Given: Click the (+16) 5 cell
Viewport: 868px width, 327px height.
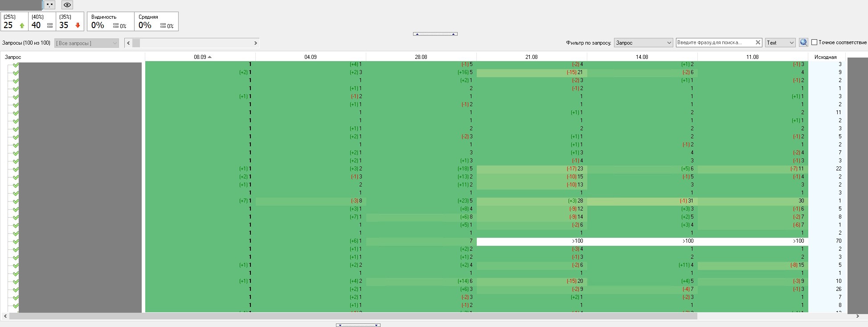Looking at the screenshot, I should [x=421, y=73].
